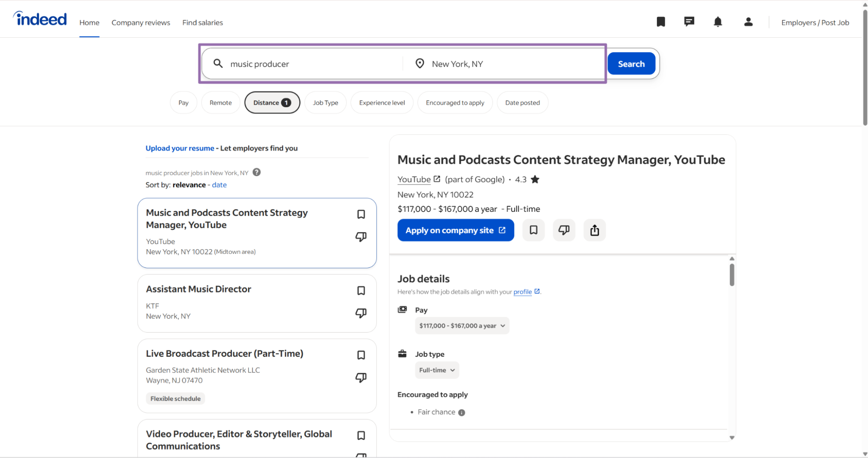The width and height of the screenshot is (868, 458).
Task: Open the Date posted filter
Action: (522, 102)
